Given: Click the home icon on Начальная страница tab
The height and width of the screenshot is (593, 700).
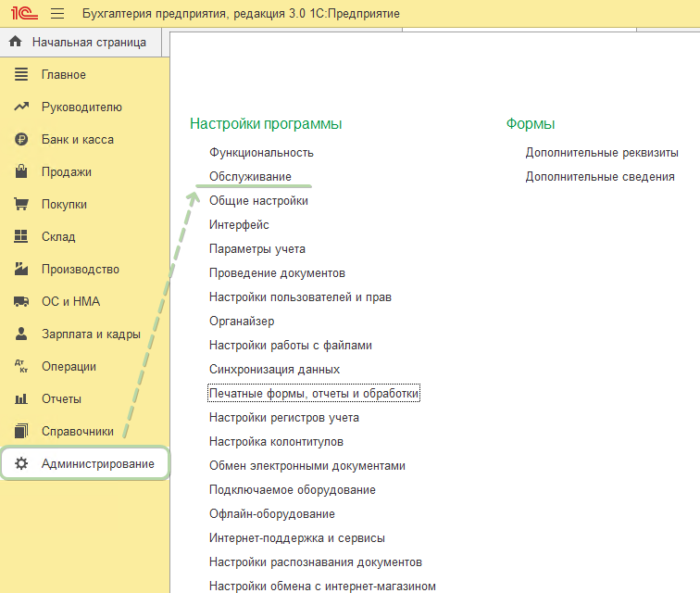Looking at the screenshot, I should (15, 42).
